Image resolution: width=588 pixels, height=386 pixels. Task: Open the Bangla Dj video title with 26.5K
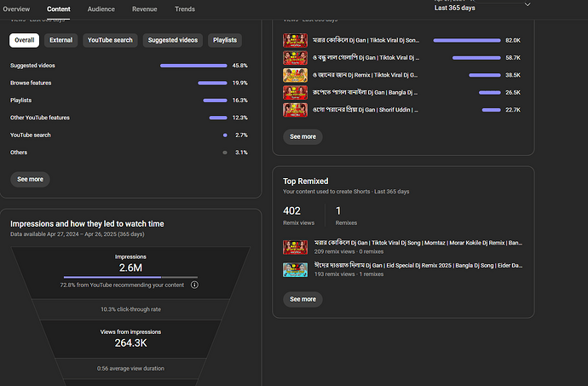point(366,92)
